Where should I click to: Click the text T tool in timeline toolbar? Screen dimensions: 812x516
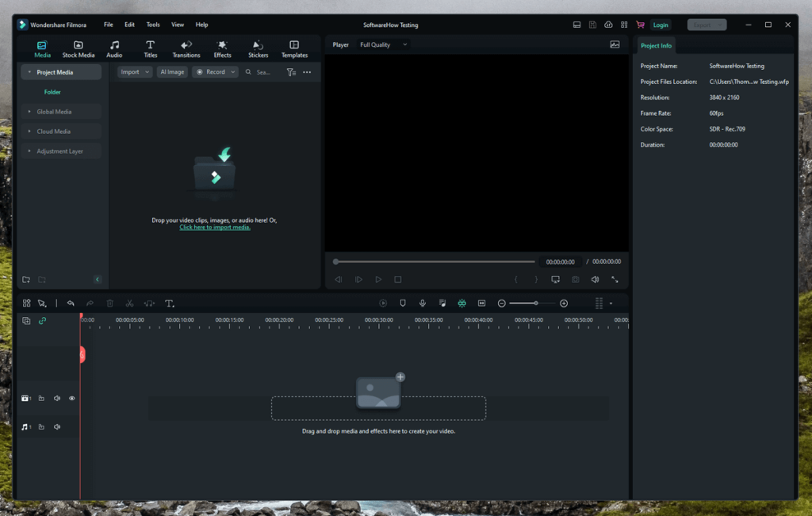click(x=170, y=304)
